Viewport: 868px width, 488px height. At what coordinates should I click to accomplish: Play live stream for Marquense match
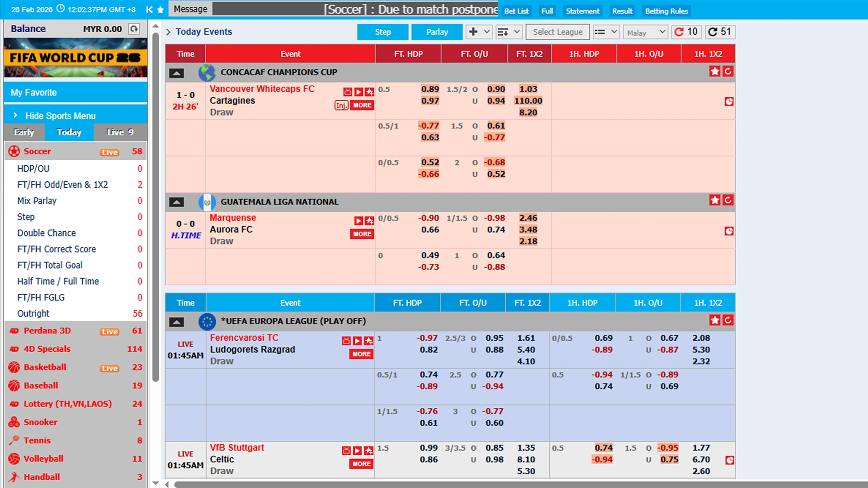pos(358,221)
